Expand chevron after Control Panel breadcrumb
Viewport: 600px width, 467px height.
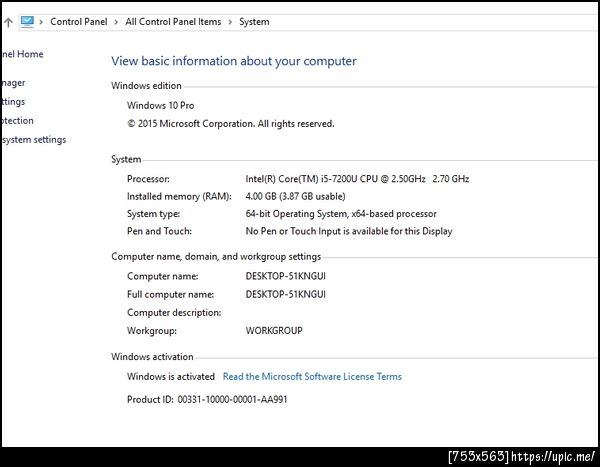coord(116,22)
